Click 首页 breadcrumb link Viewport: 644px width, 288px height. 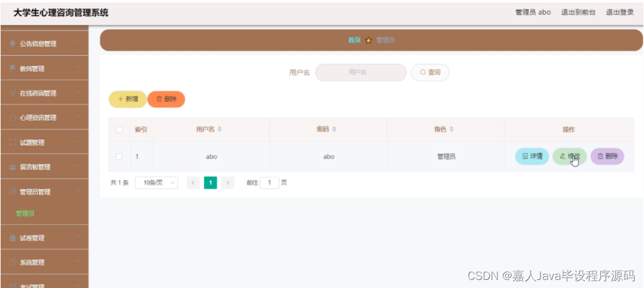pos(354,40)
